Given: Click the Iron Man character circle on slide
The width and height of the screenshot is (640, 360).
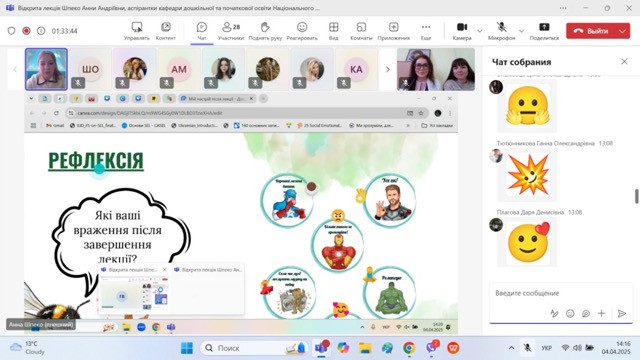Looking at the screenshot, I should coord(338,246).
